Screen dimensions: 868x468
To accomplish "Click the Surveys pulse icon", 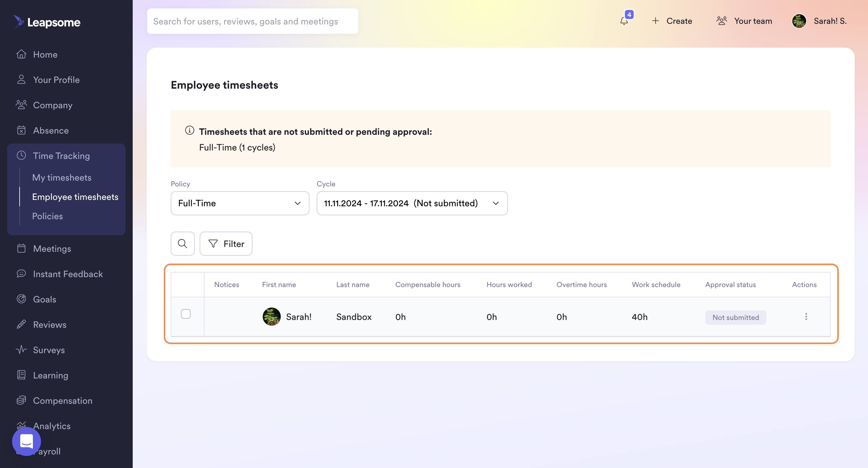I will click(x=21, y=349).
